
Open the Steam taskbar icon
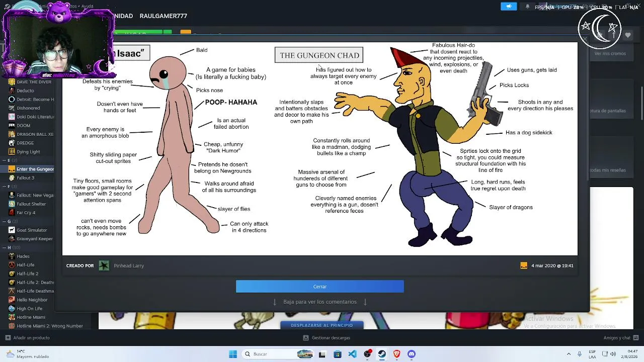[x=382, y=354]
